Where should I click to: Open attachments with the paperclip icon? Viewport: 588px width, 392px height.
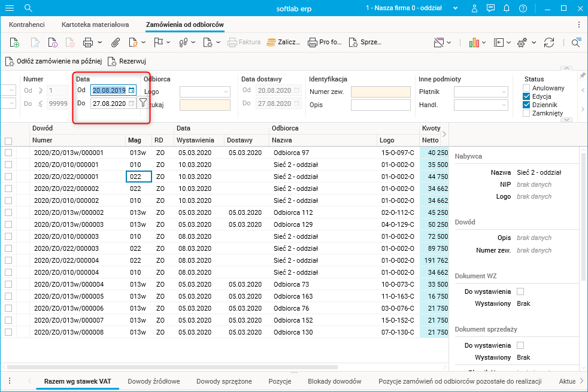[x=116, y=42]
